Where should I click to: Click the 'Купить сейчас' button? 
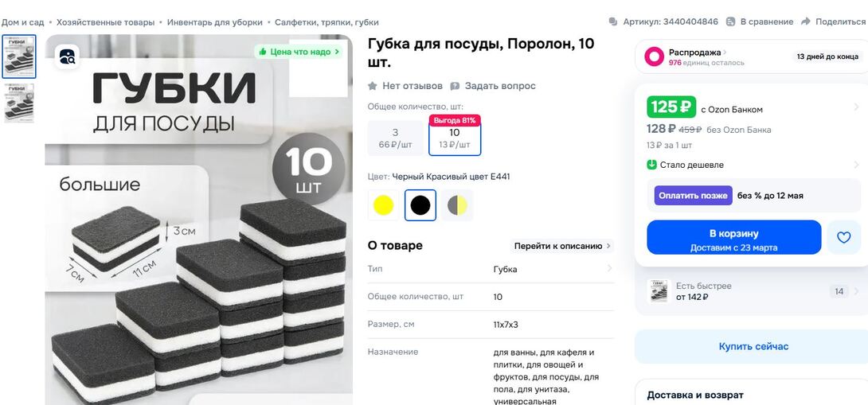pos(753,346)
